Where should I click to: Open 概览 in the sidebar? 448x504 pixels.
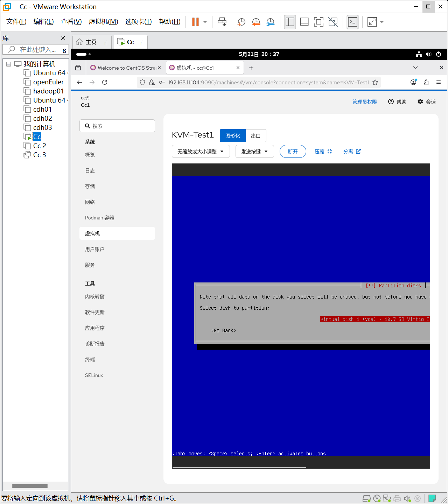(x=117, y=155)
